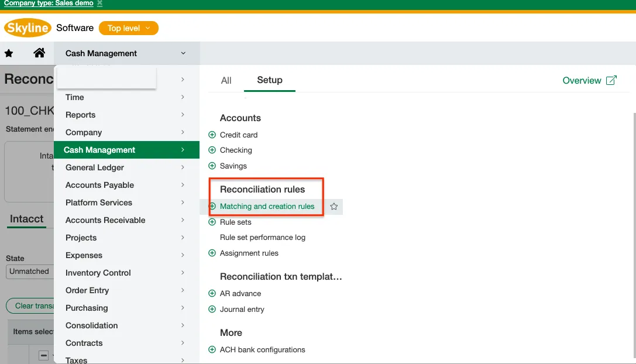Screen dimensions: 636x364
Task: Open the Accounts Receivable menu
Action: point(126,220)
